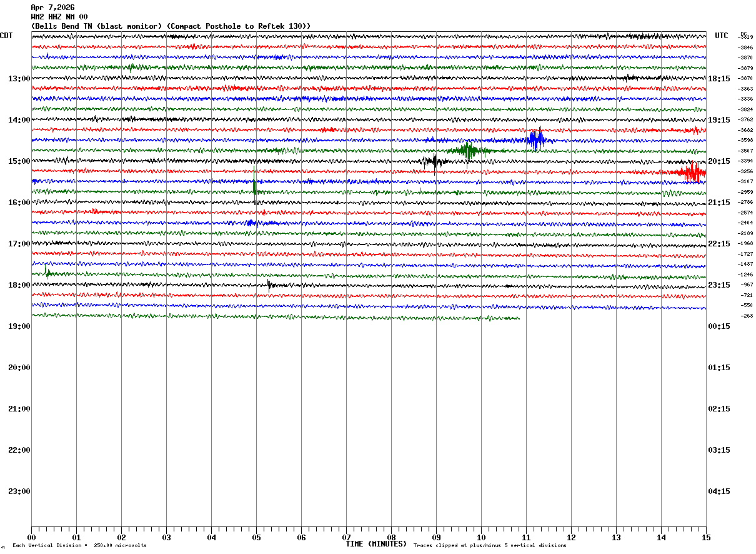Click minute 00 on the time axis
756x554 pixels.
point(31,538)
